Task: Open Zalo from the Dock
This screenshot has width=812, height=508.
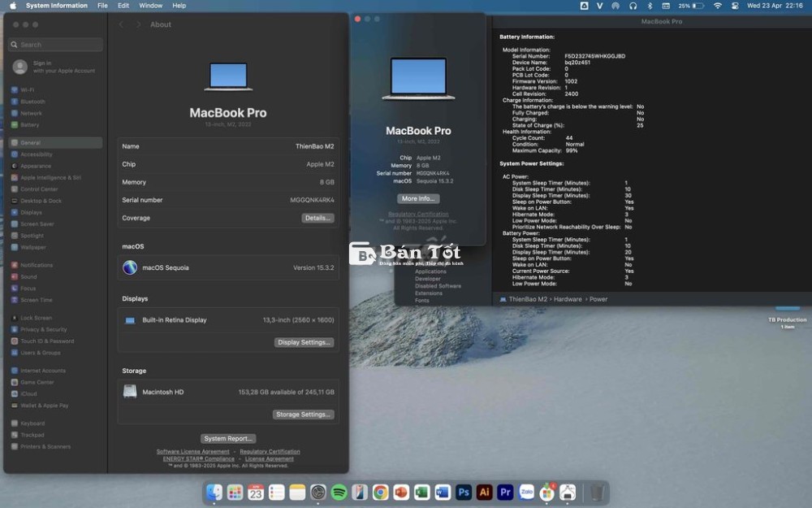Action: [526, 492]
